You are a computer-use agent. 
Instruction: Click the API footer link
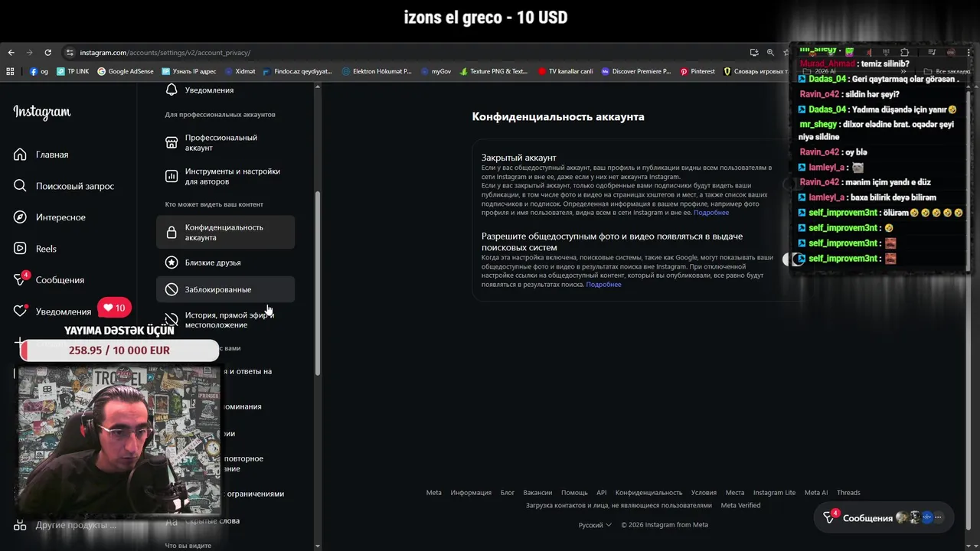click(602, 493)
